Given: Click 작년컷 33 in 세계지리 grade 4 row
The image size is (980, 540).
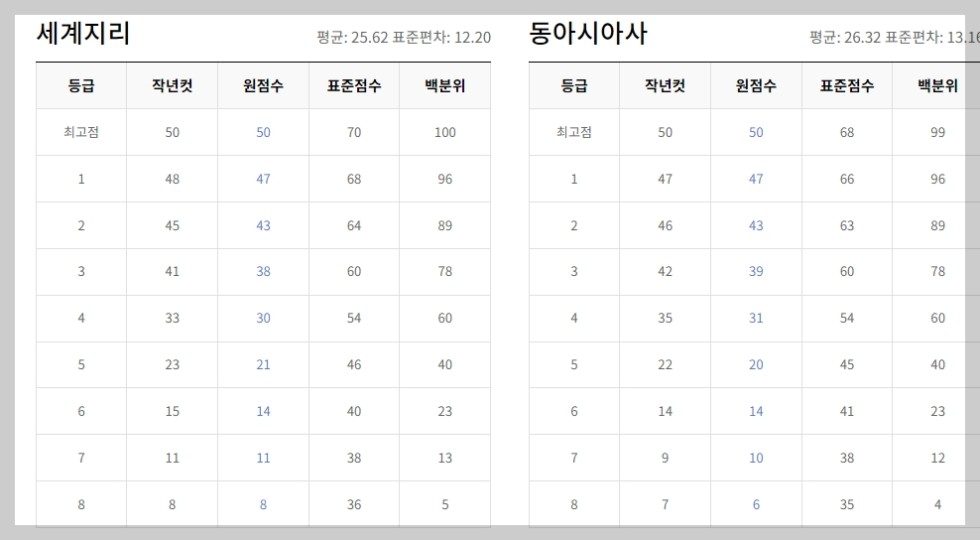Looking at the screenshot, I should point(172,319).
